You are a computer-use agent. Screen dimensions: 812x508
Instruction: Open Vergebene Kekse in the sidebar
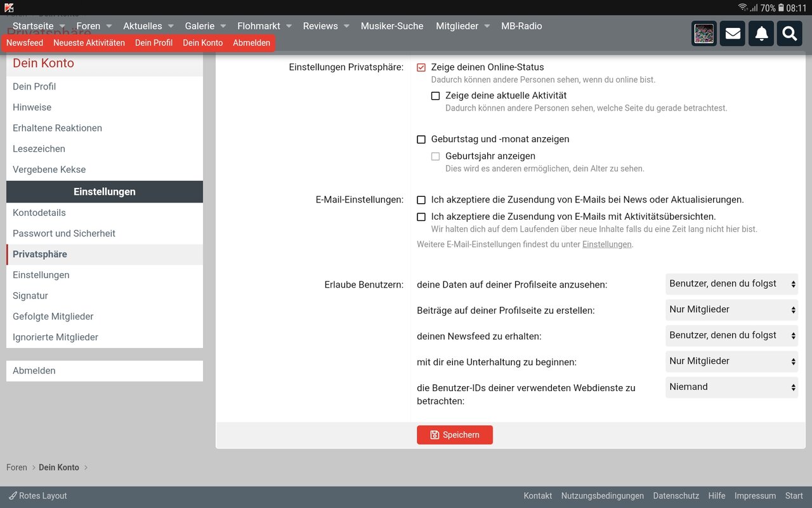105,170
